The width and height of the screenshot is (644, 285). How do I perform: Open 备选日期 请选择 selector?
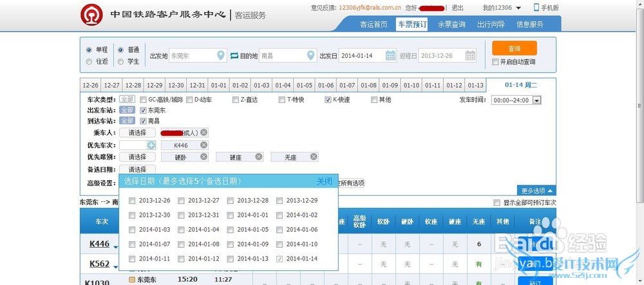(137, 169)
